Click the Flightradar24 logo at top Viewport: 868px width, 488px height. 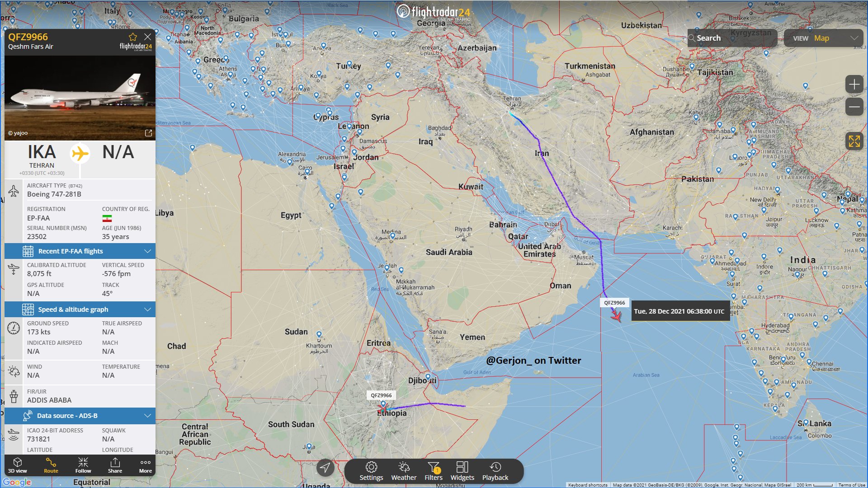point(434,12)
